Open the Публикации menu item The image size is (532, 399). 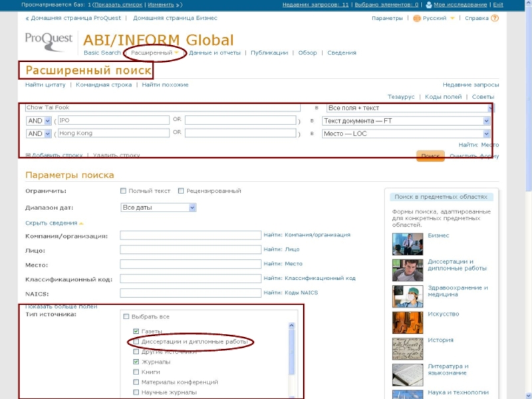[269, 53]
